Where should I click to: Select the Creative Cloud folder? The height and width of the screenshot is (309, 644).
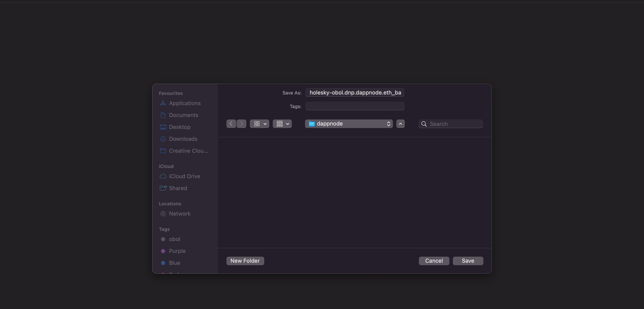coord(188,151)
